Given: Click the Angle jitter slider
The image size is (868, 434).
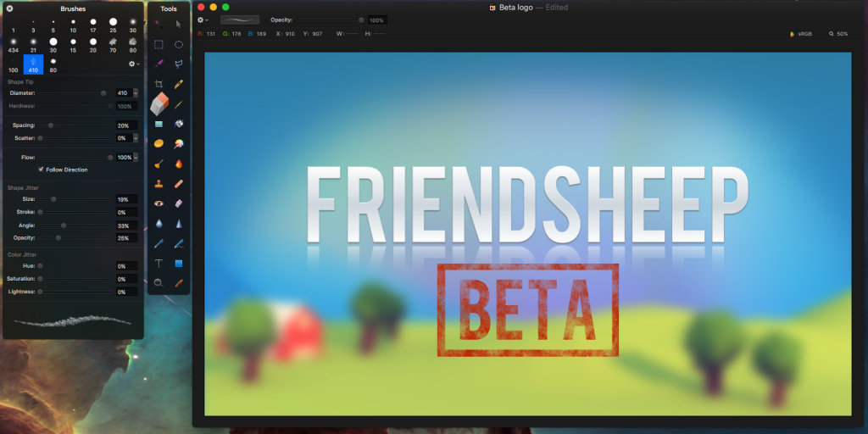Looking at the screenshot, I should [75, 225].
